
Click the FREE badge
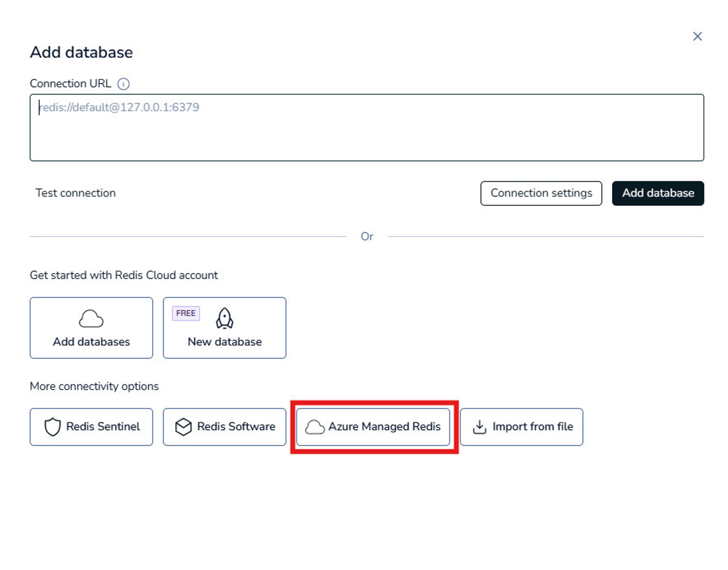click(186, 313)
